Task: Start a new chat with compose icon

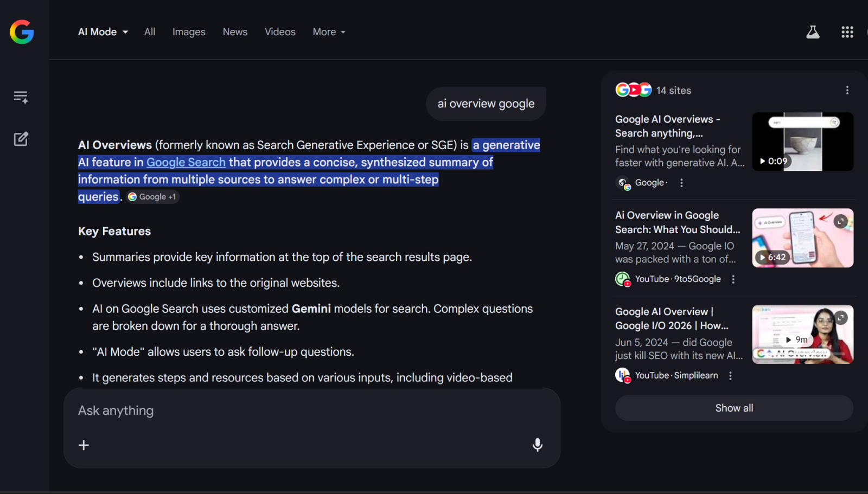Action: click(x=21, y=139)
